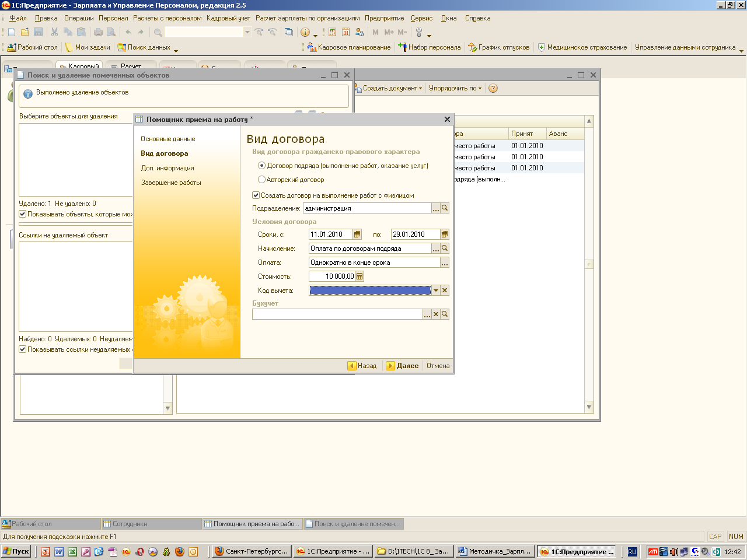Click the X clear button for Код вычета
747x560 pixels.
tap(445, 290)
